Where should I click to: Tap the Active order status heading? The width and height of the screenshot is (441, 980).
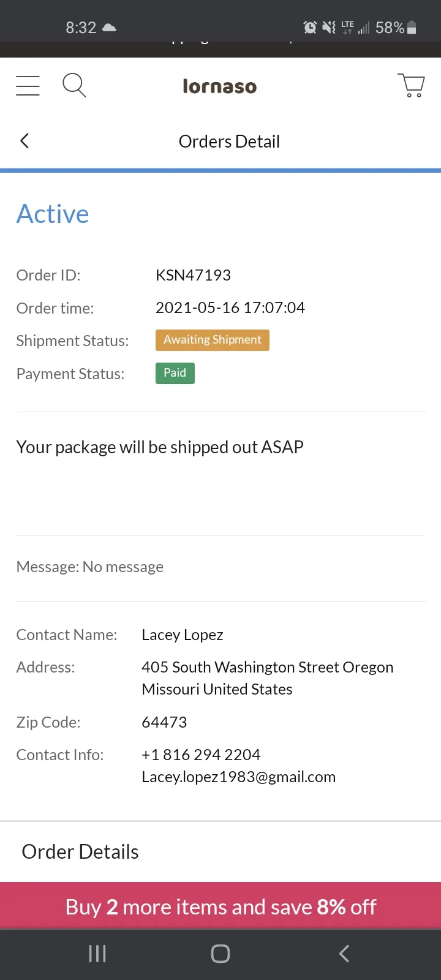tap(53, 214)
